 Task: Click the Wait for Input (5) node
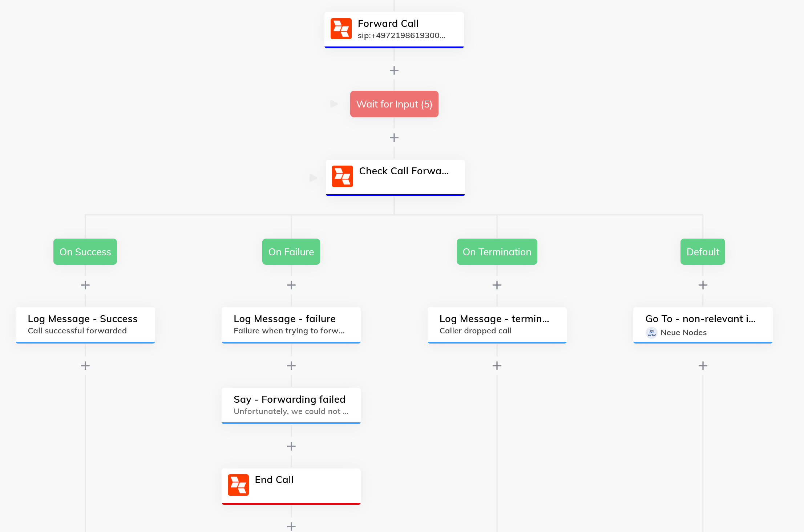point(394,104)
